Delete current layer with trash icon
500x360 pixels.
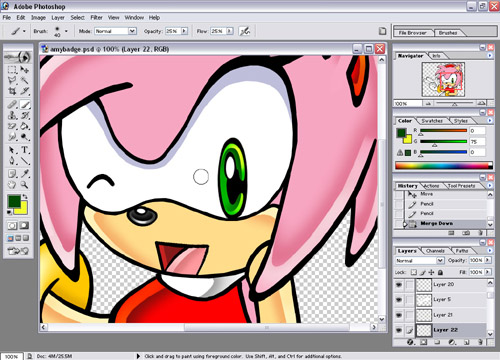point(480,342)
